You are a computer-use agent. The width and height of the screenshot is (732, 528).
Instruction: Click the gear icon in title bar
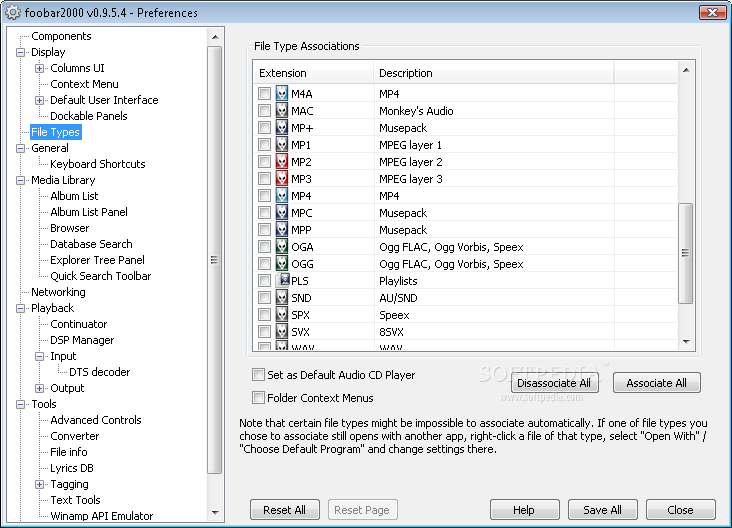(13, 13)
